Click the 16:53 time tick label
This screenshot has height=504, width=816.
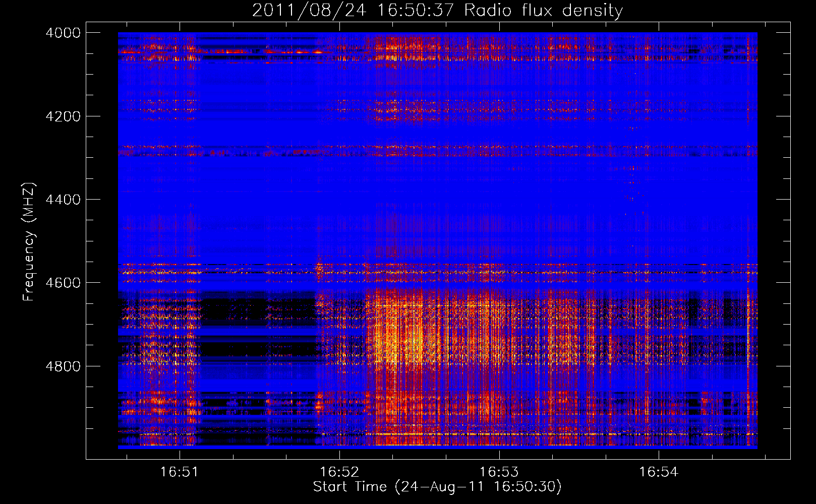[499, 472]
